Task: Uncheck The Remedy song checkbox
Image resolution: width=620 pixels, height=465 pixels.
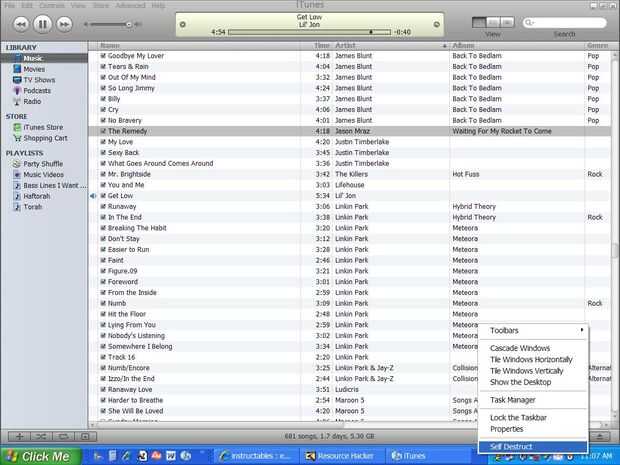Action: (103, 131)
